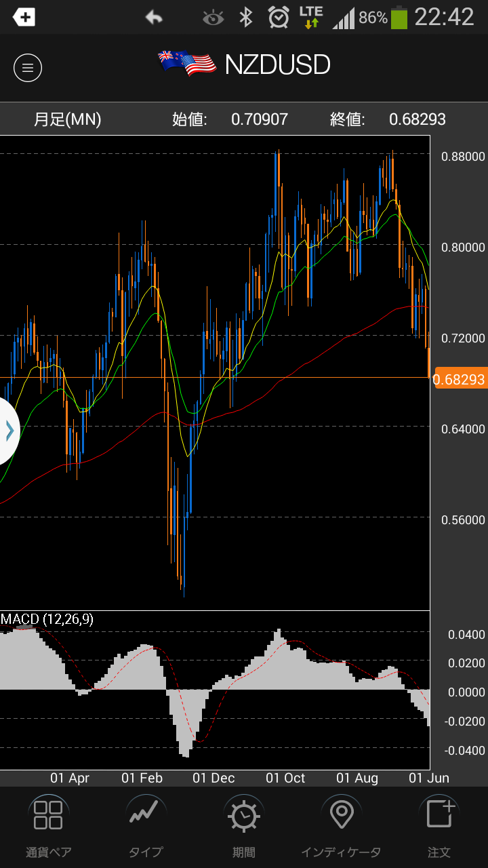Image resolution: width=488 pixels, height=868 pixels.
Task: Tap the 01 Aug date marker
Action: coord(358,778)
